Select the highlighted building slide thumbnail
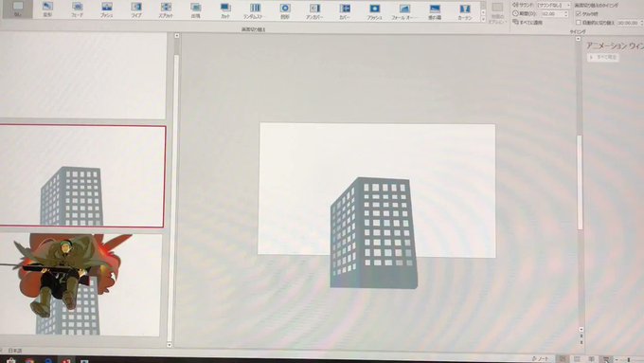This screenshot has height=363, width=644. coord(82,176)
